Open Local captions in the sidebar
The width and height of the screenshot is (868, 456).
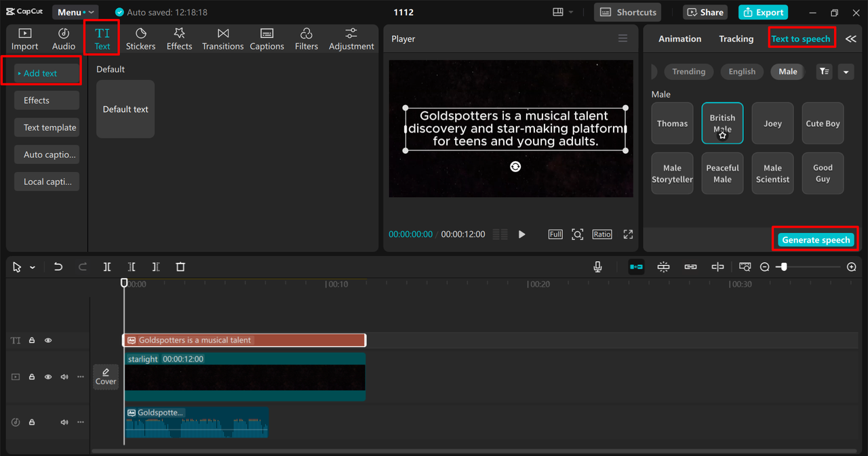[47, 182]
